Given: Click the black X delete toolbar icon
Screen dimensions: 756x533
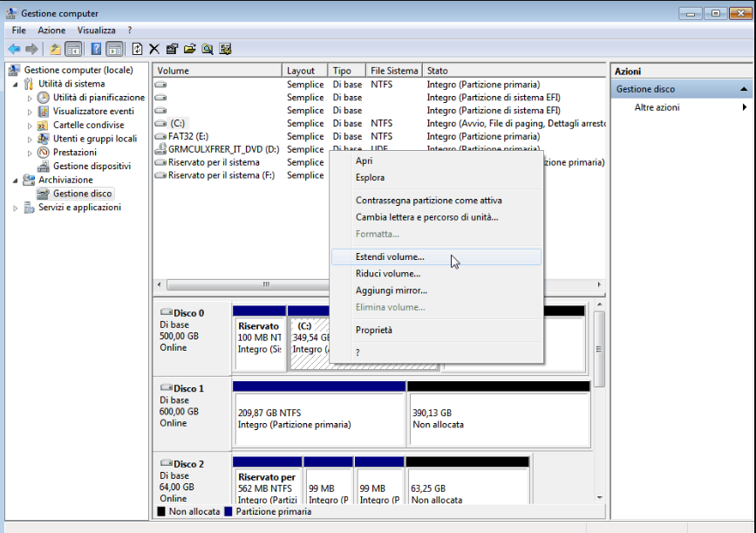Looking at the screenshot, I should coord(154,49).
